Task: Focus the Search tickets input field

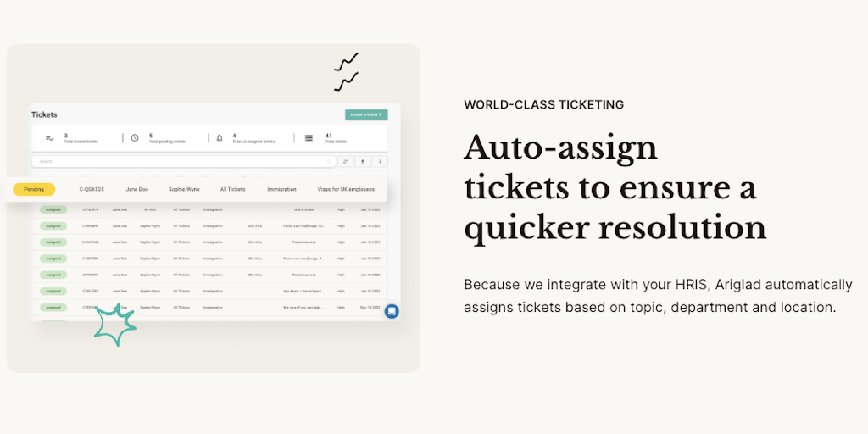Action: (184, 162)
